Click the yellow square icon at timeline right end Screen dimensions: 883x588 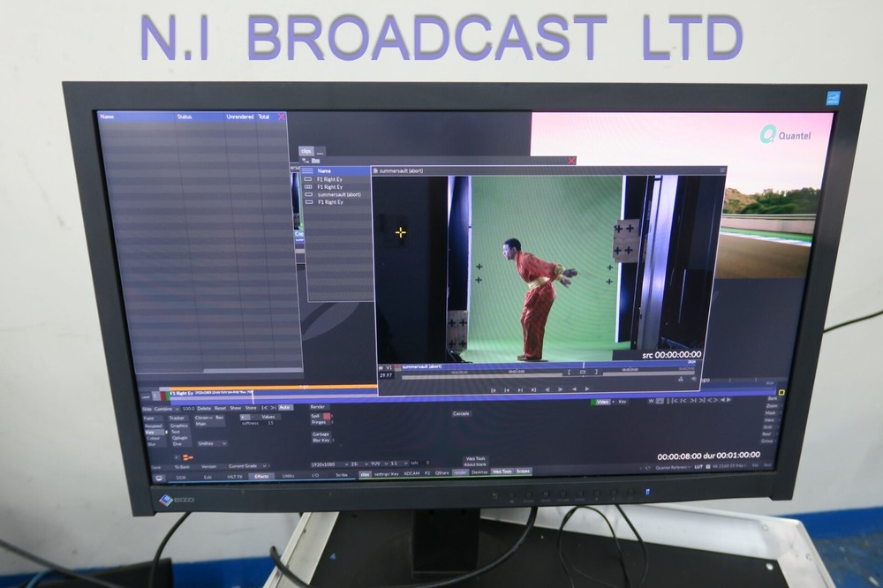tap(781, 392)
